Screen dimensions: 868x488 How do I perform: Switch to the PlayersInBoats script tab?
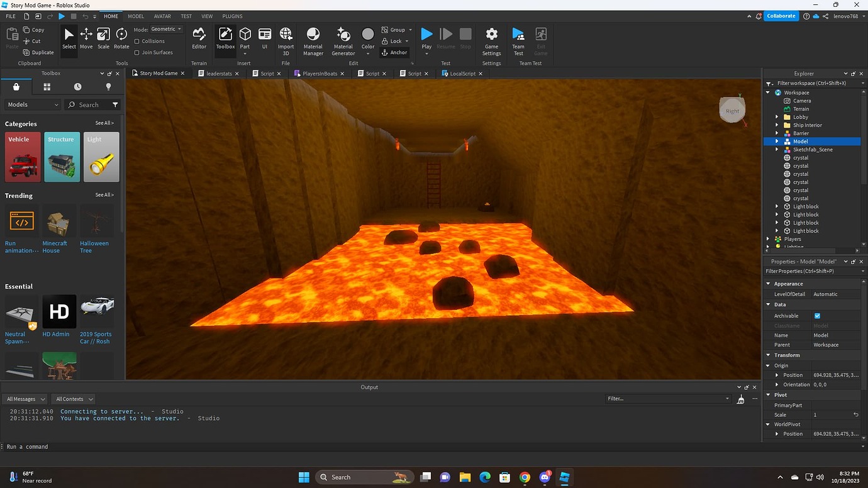[x=320, y=74]
